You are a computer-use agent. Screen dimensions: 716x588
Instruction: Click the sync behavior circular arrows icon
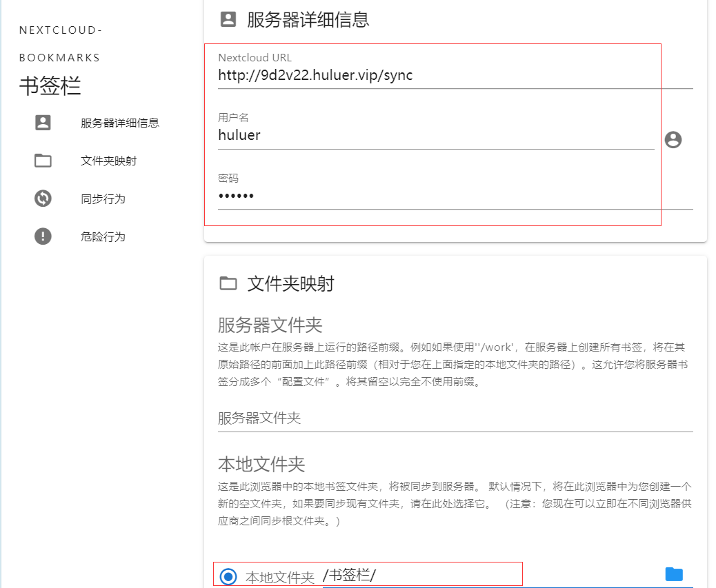[43, 199]
